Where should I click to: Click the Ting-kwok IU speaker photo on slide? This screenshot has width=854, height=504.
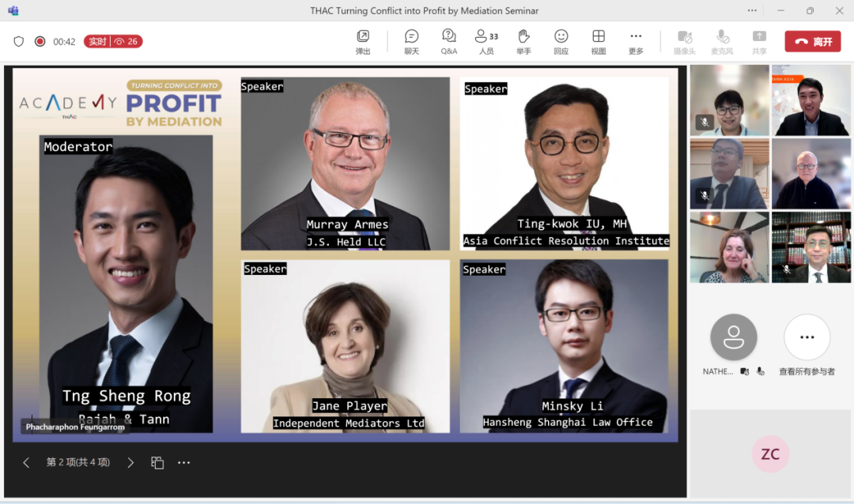pyautogui.click(x=564, y=164)
